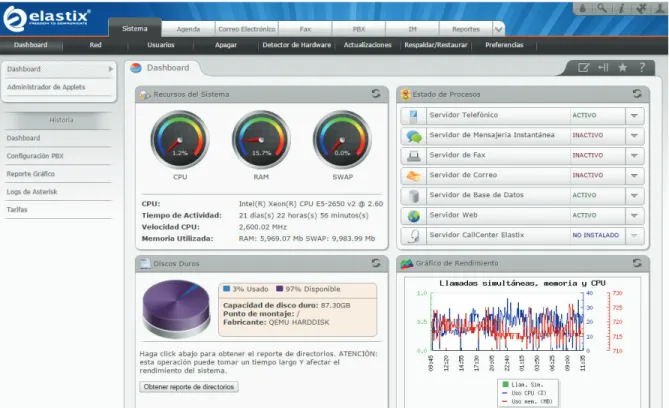Refresh the Gráfico de Rendimiento applet
Viewport: 669px width, 408px height.
coord(637,263)
